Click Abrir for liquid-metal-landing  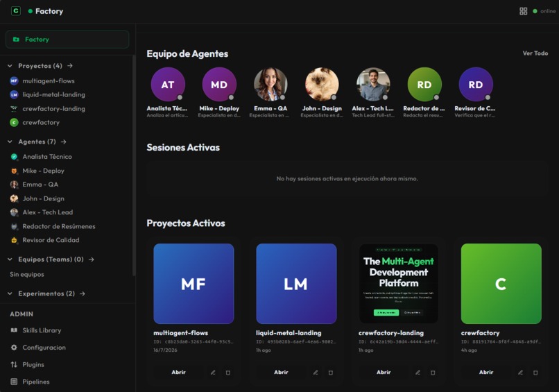click(x=281, y=372)
